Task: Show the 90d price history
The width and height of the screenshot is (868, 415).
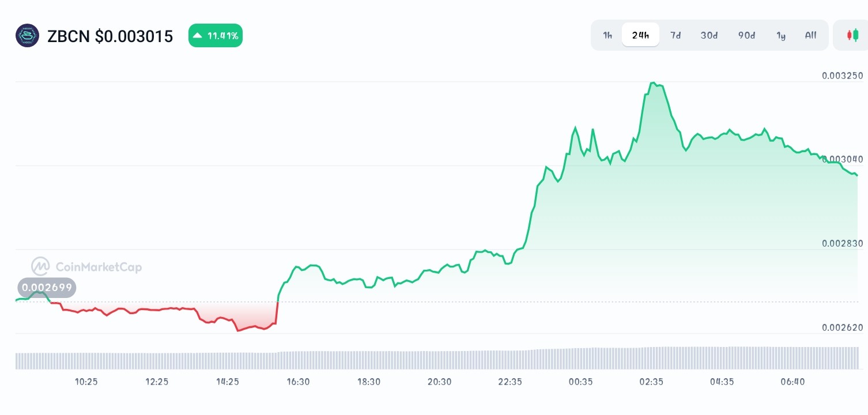Action: point(746,35)
